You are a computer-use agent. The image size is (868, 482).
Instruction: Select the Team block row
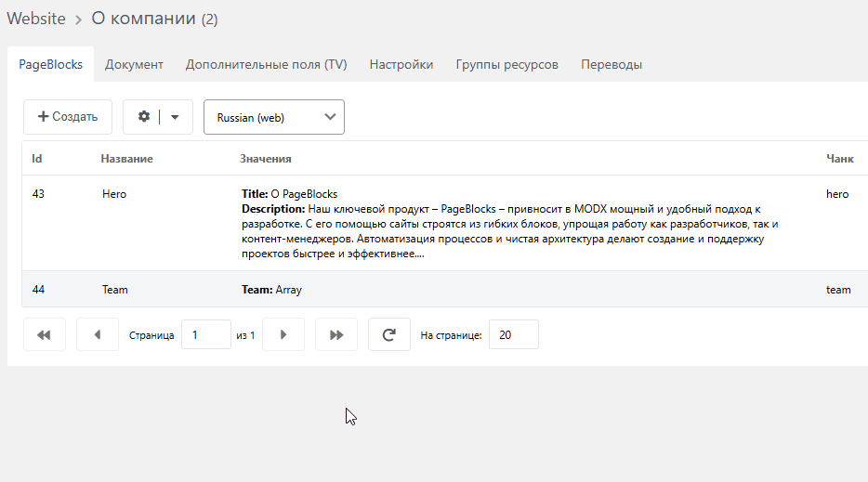(445, 290)
